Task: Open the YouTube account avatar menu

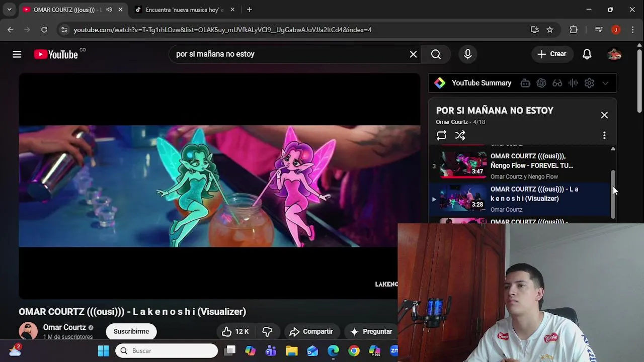Action: coord(614,54)
